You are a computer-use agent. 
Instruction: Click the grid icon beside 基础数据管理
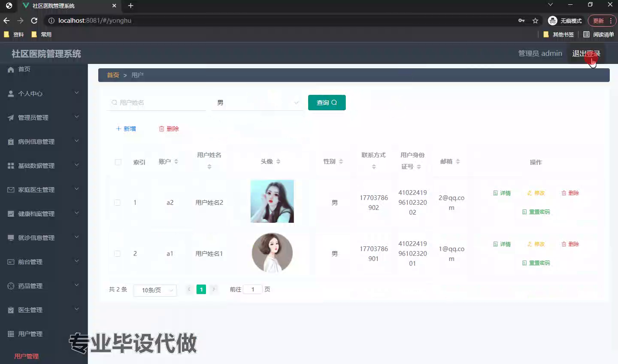[x=11, y=166]
